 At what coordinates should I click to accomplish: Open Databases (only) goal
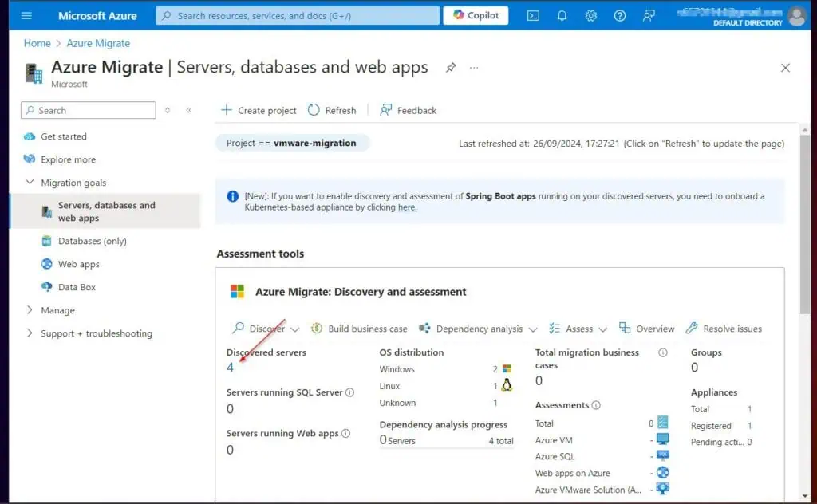[x=93, y=241]
